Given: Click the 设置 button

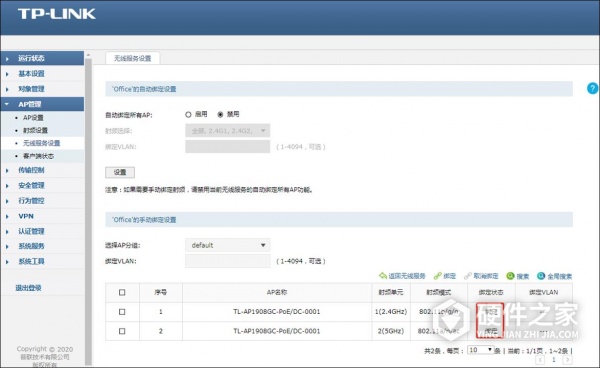Looking at the screenshot, I should coord(120,172).
